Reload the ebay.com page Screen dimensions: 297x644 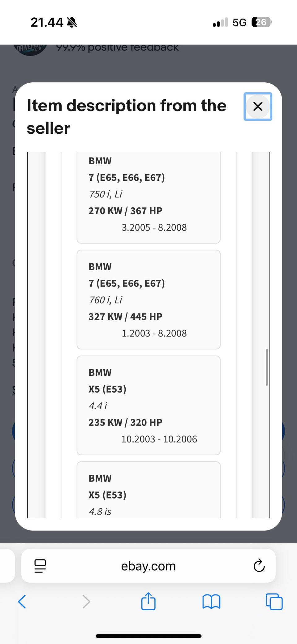click(x=259, y=566)
